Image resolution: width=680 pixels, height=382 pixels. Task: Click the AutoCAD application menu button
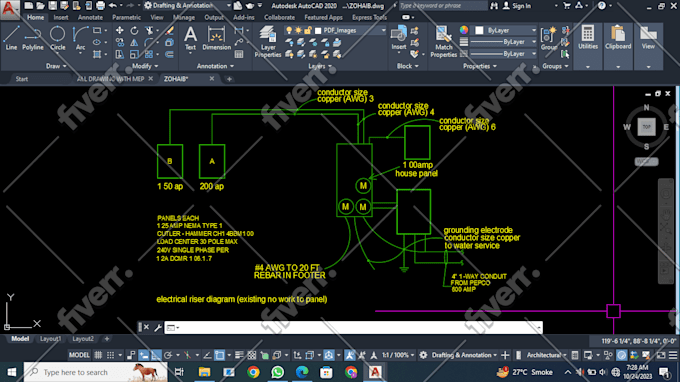pos(10,9)
